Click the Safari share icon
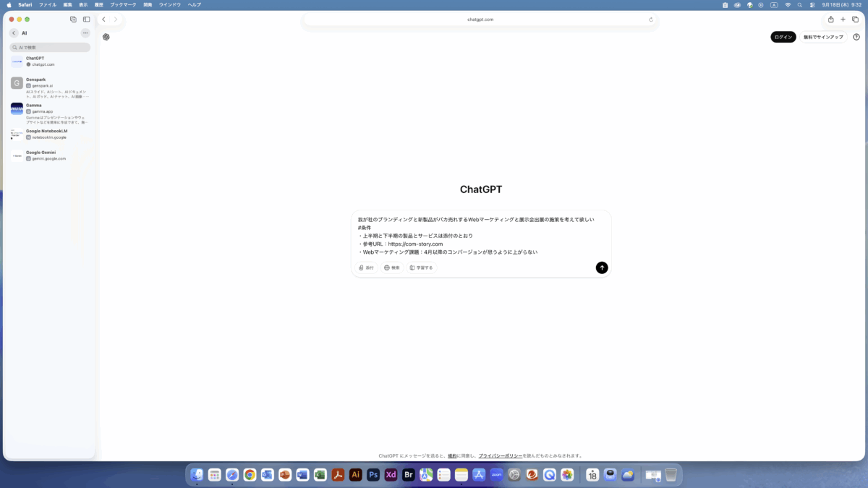 click(830, 20)
